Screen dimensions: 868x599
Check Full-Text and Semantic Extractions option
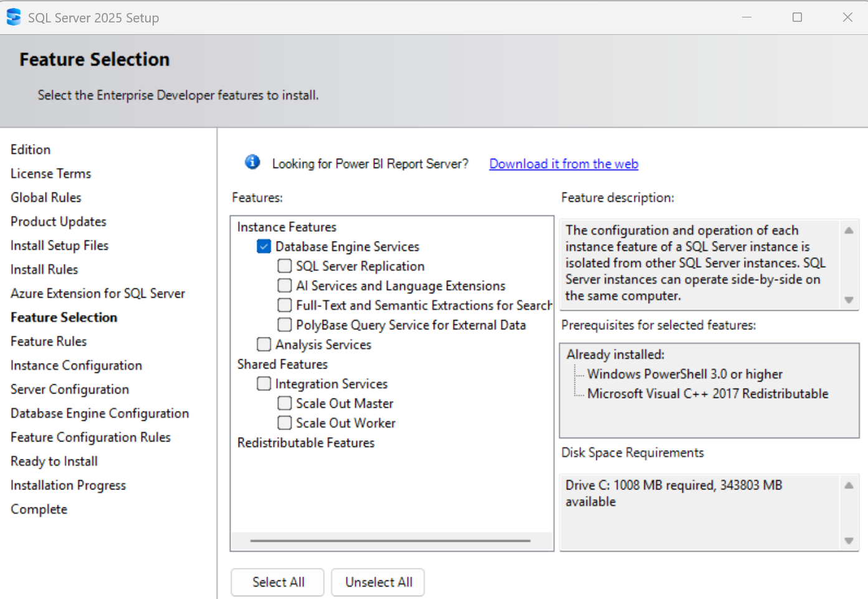285,305
